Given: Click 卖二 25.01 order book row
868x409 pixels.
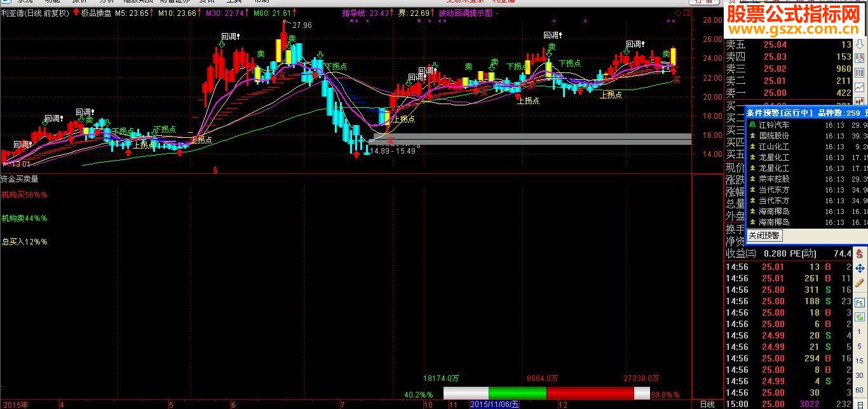Looking at the screenshot, I should (x=789, y=81).
